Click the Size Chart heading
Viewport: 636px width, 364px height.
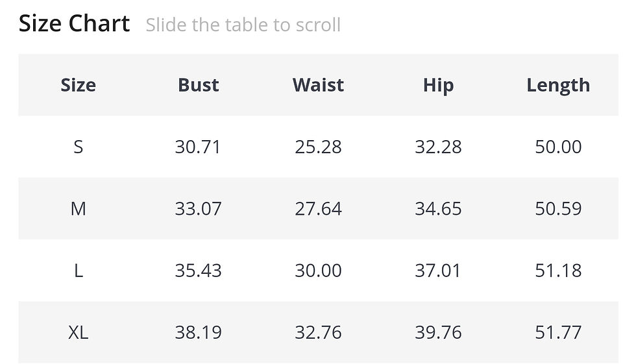pyautogui.click(x=74, y=23)
